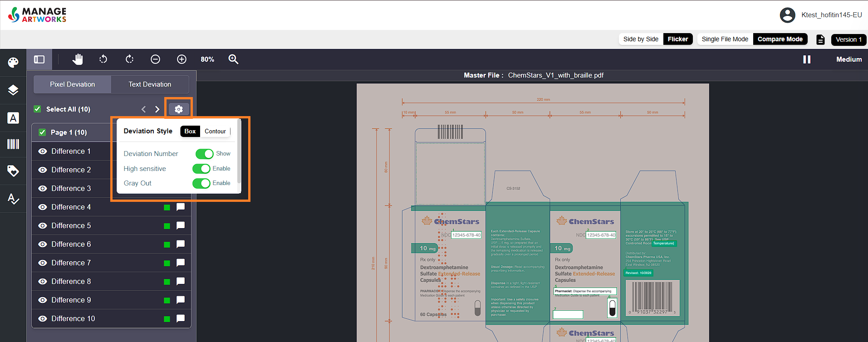
Task: Open the Version 1 selector
Action: pos(848,39)
